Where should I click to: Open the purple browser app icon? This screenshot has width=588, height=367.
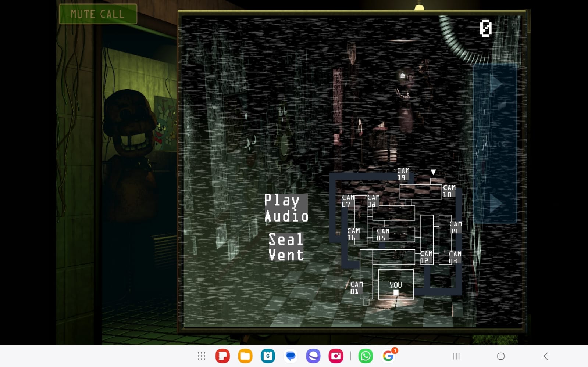point(313,356)
